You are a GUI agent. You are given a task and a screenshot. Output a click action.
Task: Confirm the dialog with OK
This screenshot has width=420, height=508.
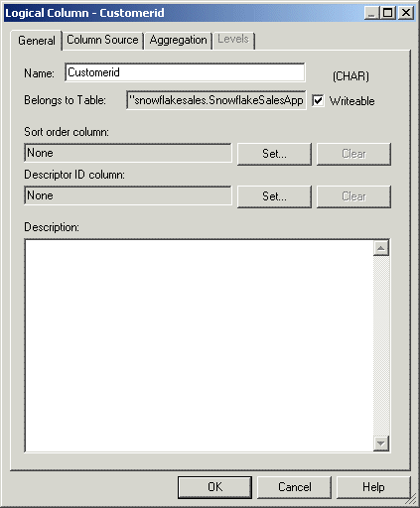click(x=214, y=487)
